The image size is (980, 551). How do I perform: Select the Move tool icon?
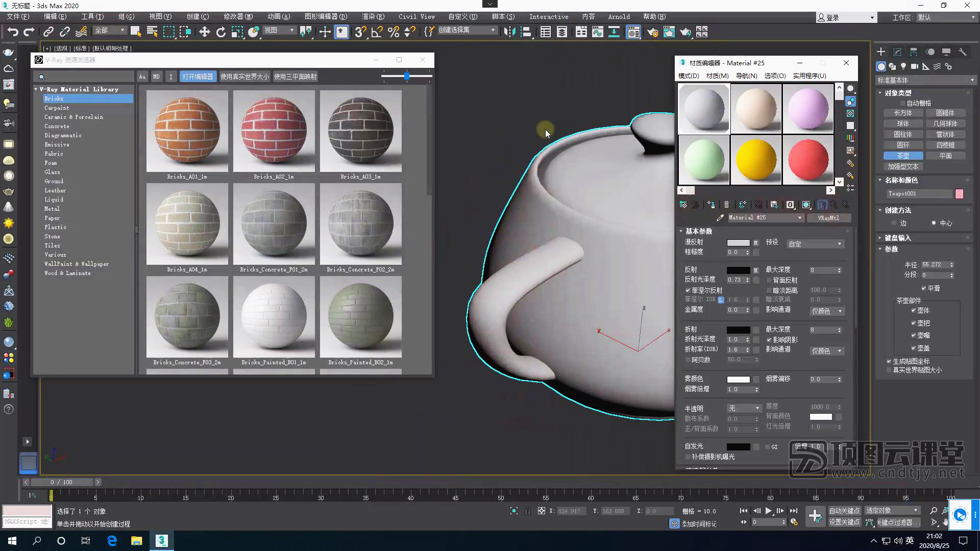tap(204, 32)
